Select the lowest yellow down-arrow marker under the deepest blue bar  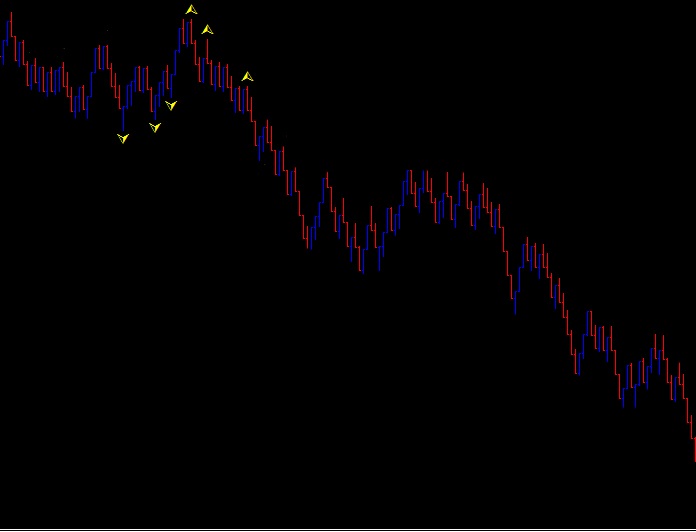pyautogui.click(x=123, y=138)
